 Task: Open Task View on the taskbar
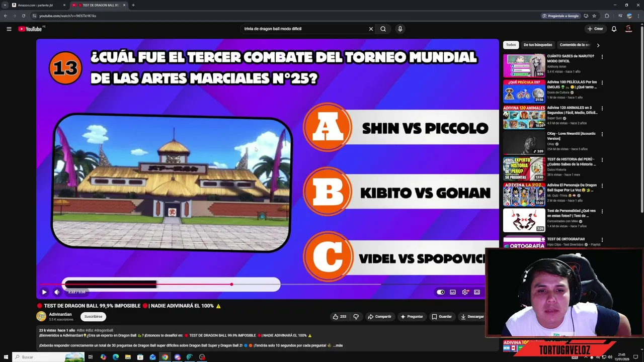click(x=91, y=357)
